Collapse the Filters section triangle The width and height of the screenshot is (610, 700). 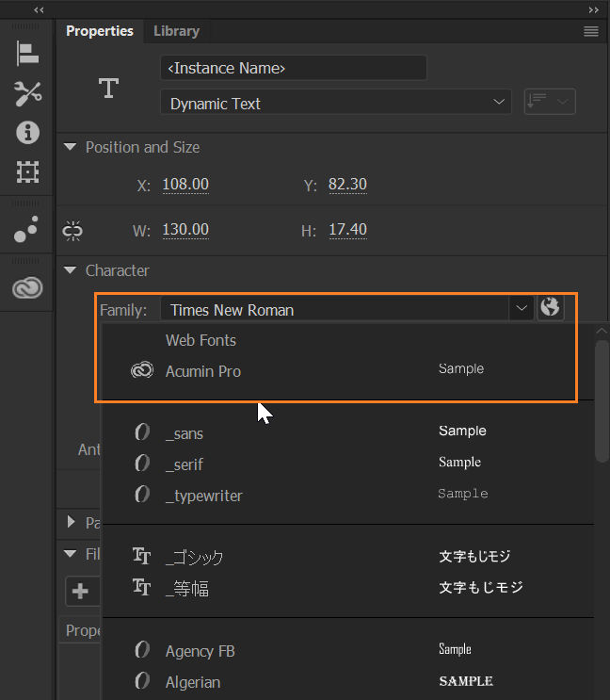70,554
